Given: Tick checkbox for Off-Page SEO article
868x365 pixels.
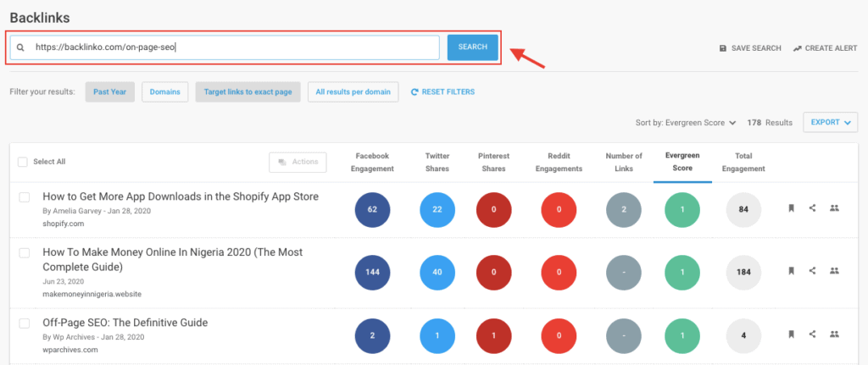Looking at the screenshot, I should coord(25,324).
